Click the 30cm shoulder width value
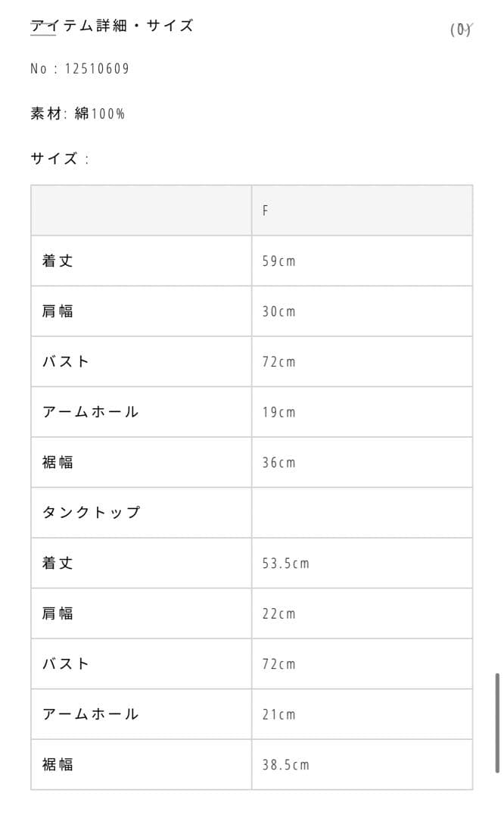Image resolution: width=504 pixels, height=818 pixels. [278, 311]
